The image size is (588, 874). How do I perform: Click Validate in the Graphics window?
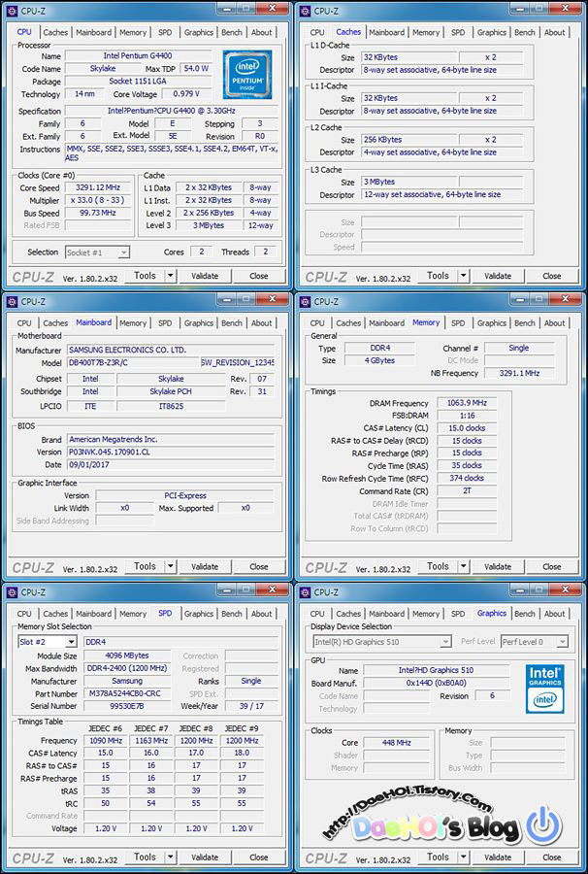coord(498,857)
